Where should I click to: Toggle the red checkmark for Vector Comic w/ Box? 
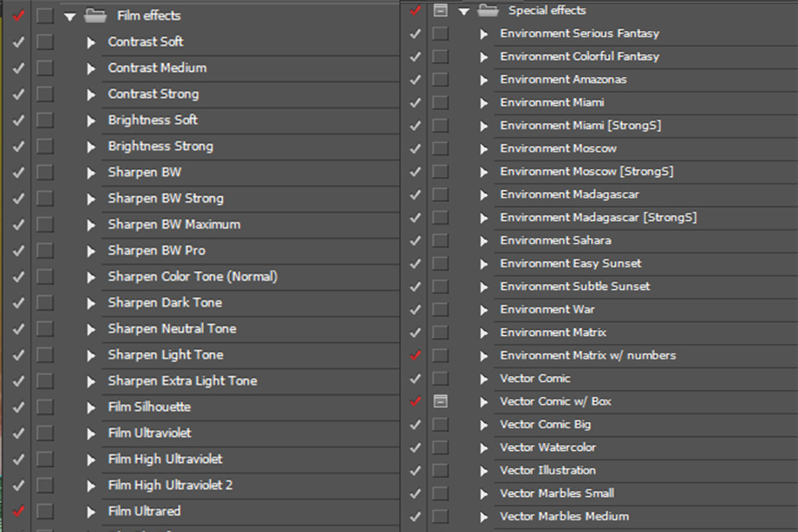pos(416,402)
